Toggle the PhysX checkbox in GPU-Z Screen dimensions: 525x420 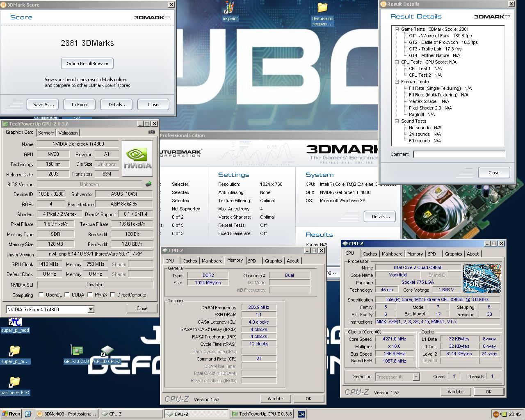coord(90,295)
